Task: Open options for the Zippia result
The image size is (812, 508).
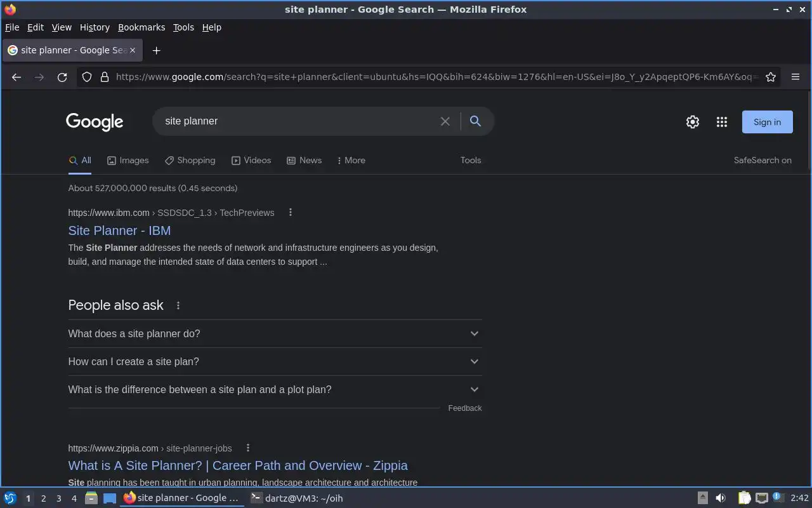Action: (x=248, y=448)
